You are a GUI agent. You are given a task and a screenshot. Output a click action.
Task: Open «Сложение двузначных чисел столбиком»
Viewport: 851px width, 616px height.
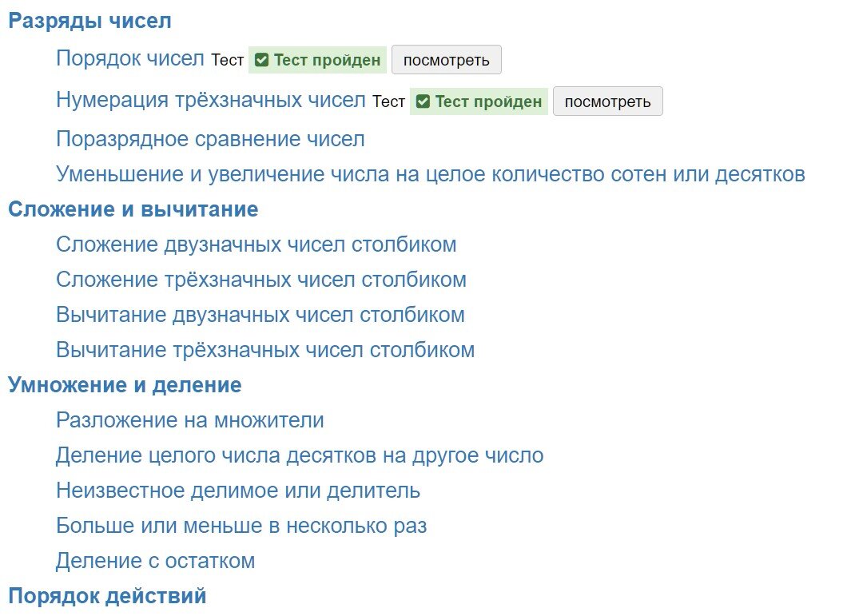pos(256,244)
